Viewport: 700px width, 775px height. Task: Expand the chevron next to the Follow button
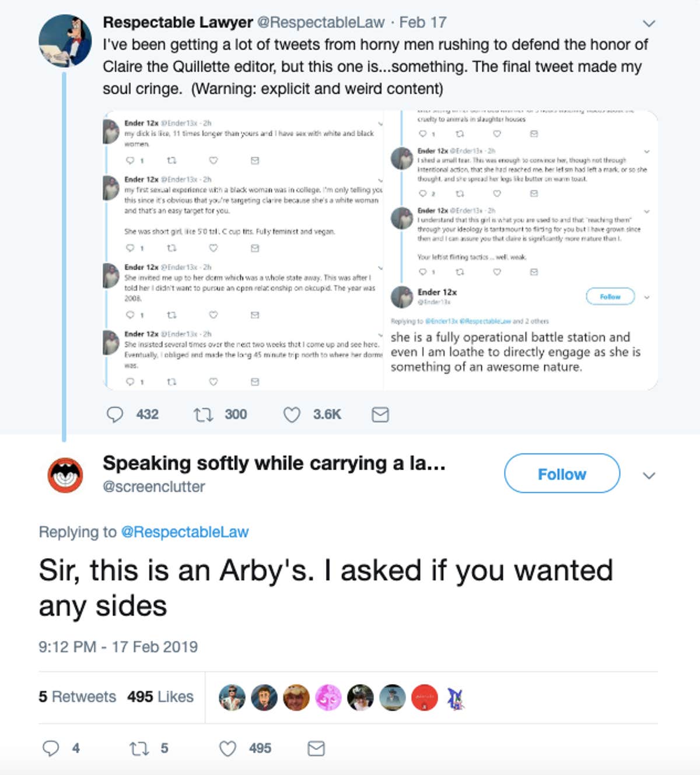[x=649, y=476]
